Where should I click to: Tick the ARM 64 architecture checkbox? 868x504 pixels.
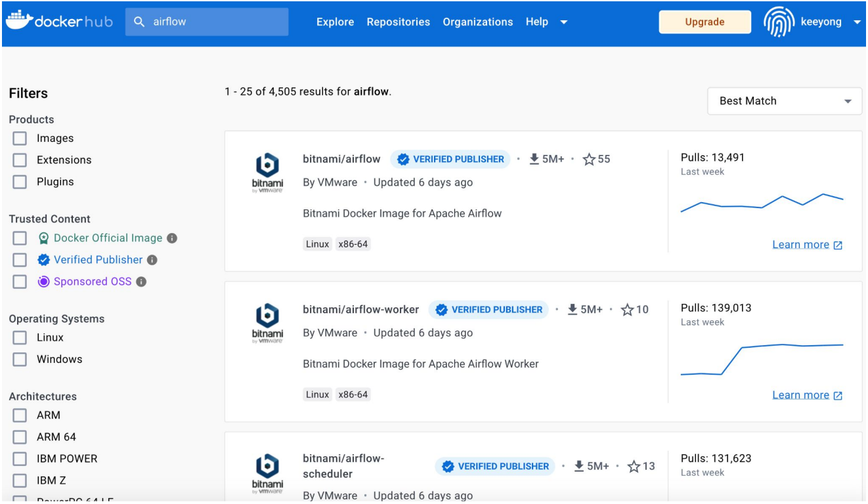[20, 437]
